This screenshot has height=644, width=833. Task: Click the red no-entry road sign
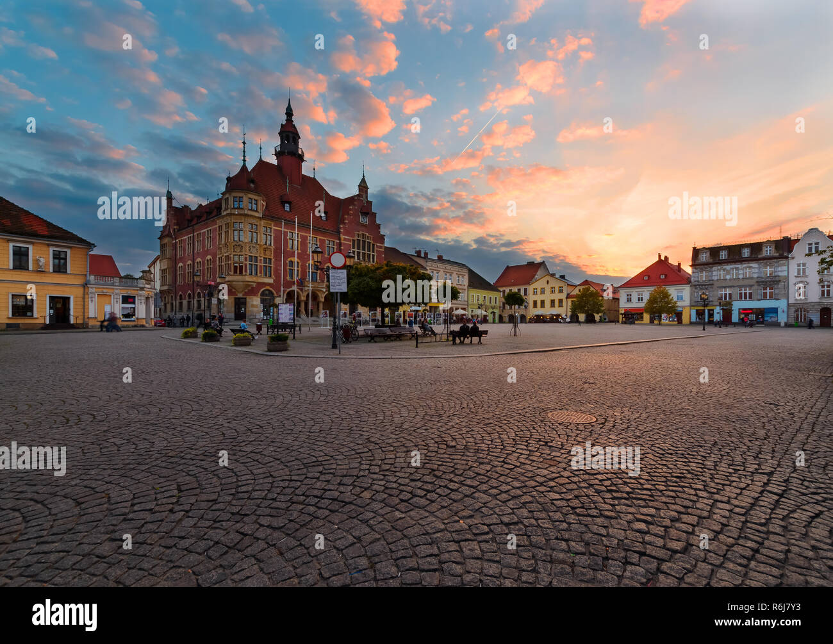tap(337, 260)
